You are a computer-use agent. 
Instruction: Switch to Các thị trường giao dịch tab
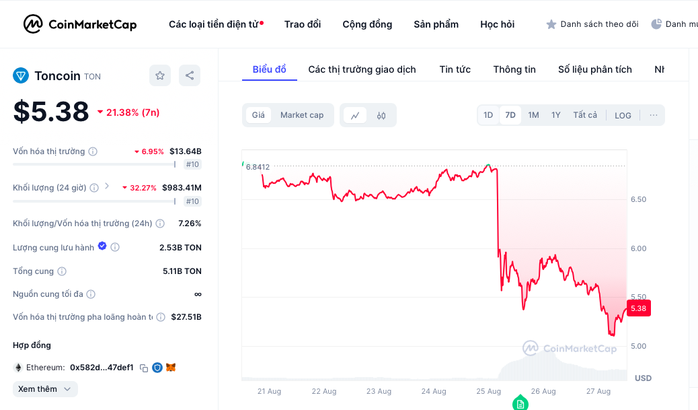click(x=362, y=69)
